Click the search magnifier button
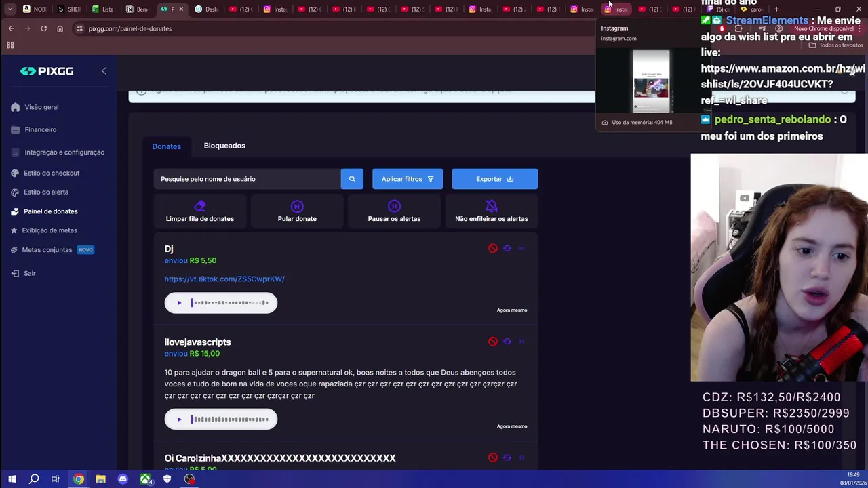 click(x=352, y=179)
